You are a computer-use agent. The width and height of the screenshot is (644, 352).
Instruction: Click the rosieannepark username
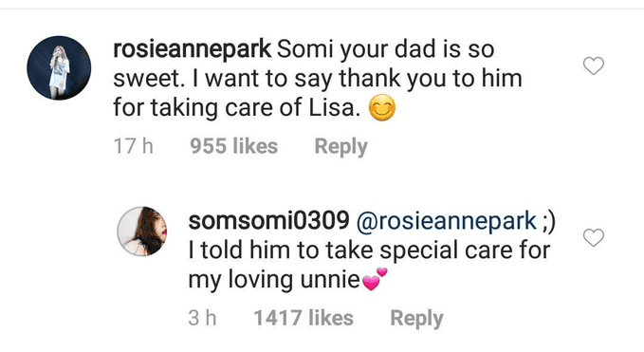(x=192, y=50)
